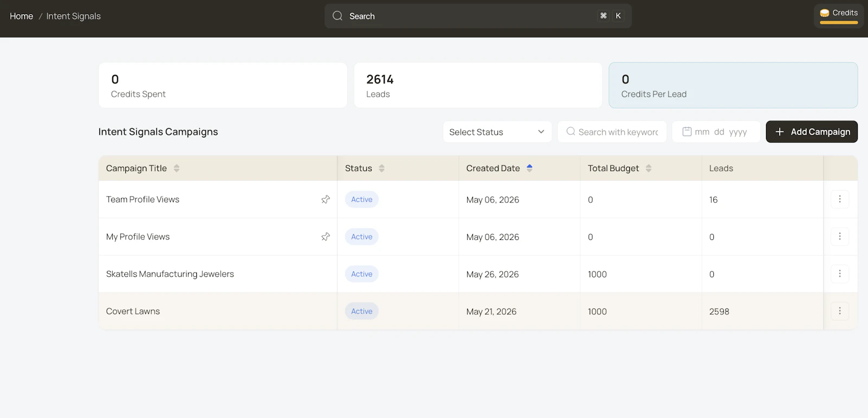Click the Credits Per Lead card

coord(733,85)
